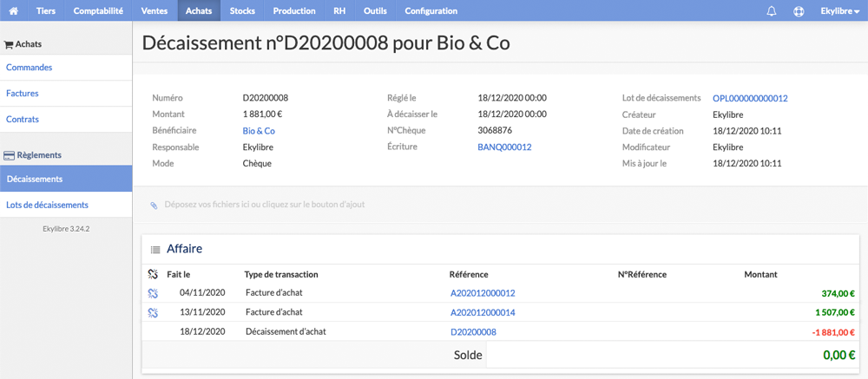Open the notifications bell
This screenshot has height=379, width=868.
(771, 11)
